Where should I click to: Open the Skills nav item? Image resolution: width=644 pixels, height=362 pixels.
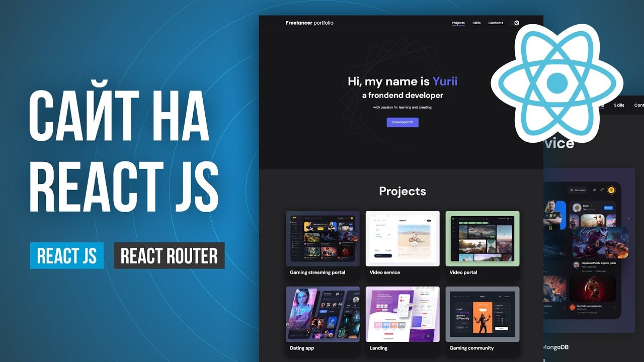click(x=476, y=23)
